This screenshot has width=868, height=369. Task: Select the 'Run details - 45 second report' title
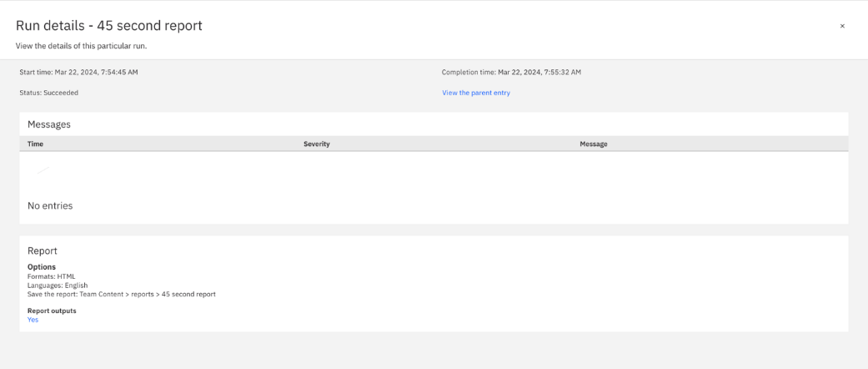tap(109, 26)
